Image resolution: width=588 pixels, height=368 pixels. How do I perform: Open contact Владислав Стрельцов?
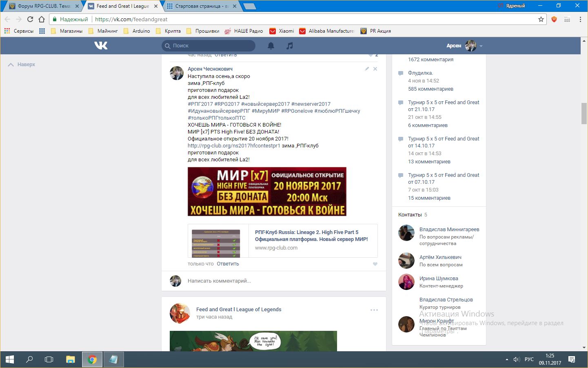click(446, 300)
